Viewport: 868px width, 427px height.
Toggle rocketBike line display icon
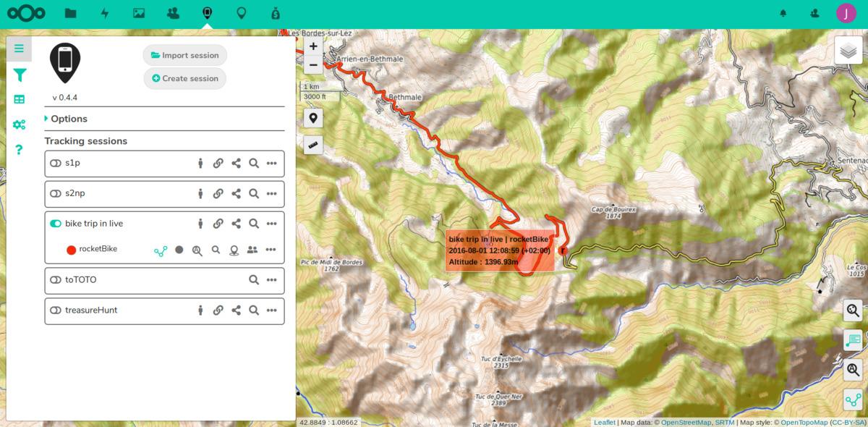tap(161, 250)
